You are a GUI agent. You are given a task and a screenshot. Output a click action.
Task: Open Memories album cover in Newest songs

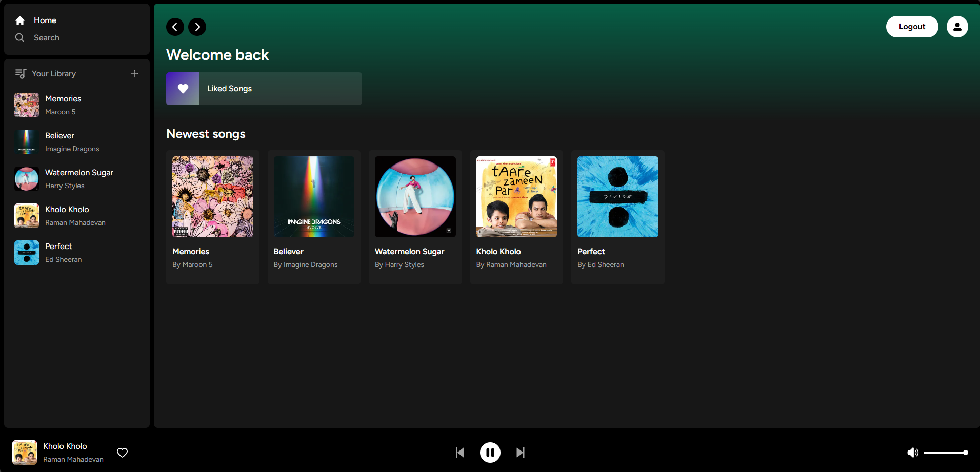point(213,197)
